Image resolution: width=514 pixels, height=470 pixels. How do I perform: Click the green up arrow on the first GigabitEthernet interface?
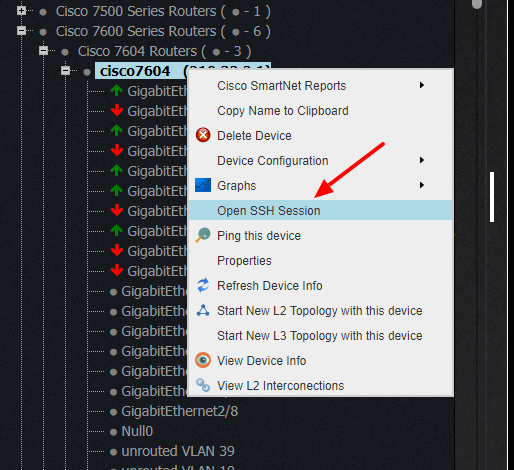[116, 91]
